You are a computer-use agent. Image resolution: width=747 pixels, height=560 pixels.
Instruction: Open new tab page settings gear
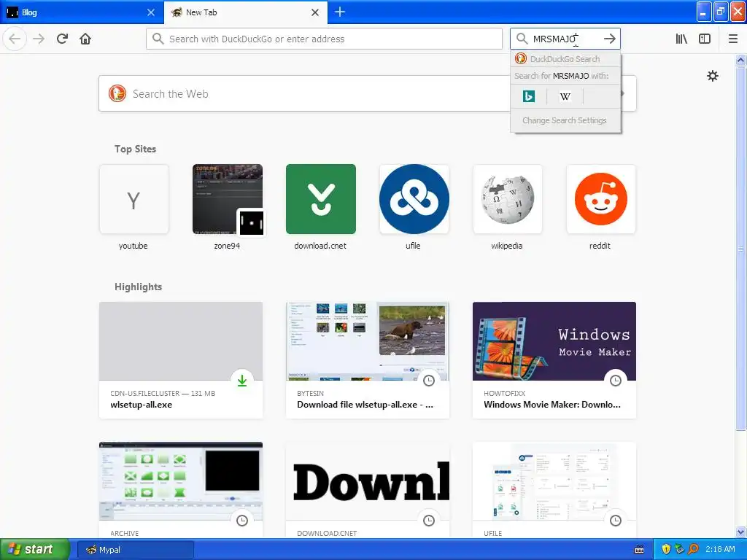(712, 76)
